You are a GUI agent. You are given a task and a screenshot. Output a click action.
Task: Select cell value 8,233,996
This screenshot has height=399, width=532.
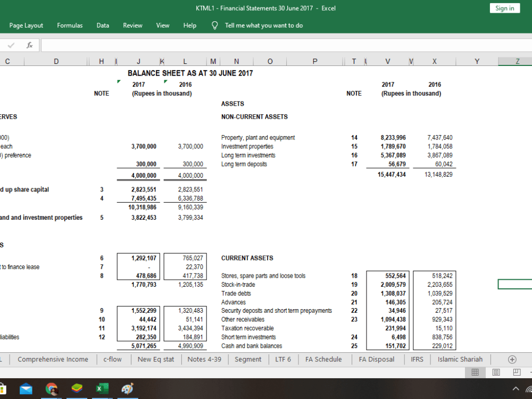pyautogui.click(x=393, y=137)
